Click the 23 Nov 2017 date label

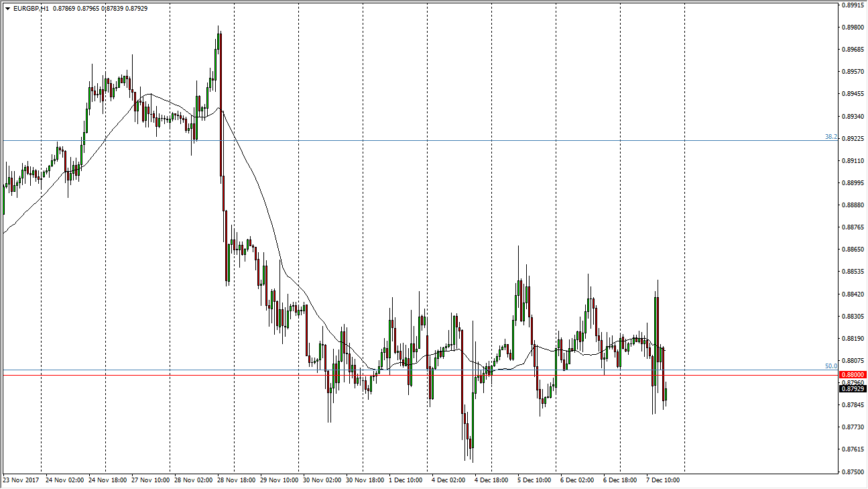[x=21, y=480]
